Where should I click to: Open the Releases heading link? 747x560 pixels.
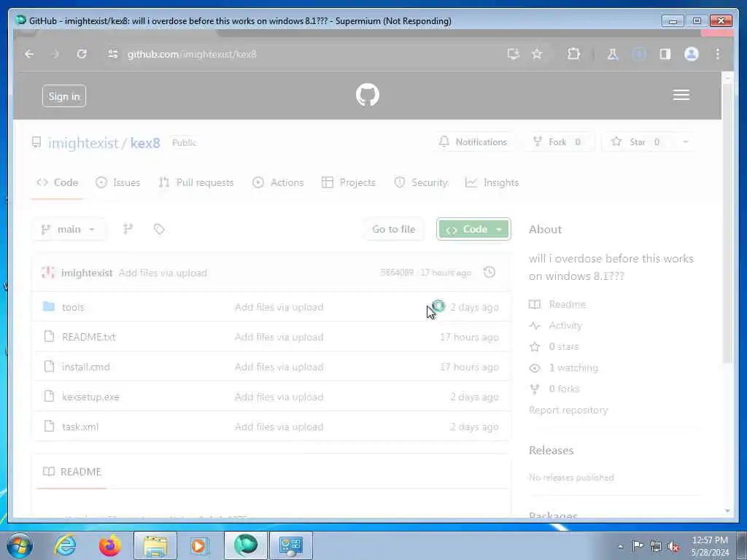pyautogui.click(x=551, y=451)
